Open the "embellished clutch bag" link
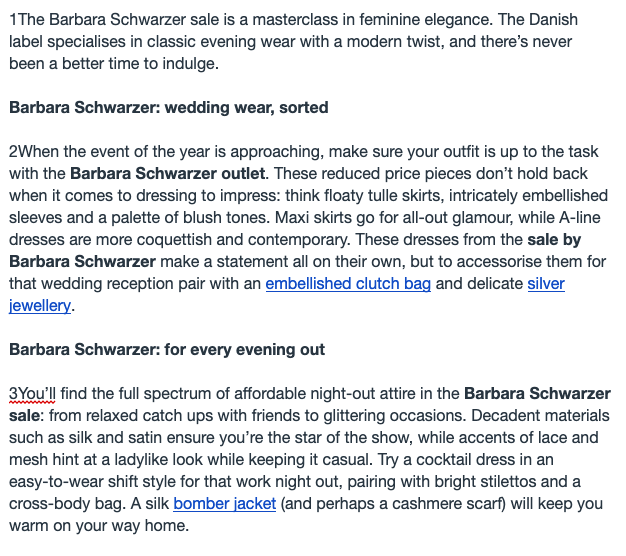The height and width of the screenshot is (556, 626). point(348,284)
